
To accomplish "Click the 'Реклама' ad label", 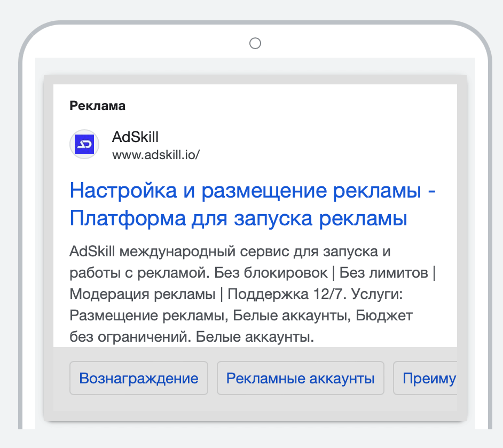I will click(x=98, y=106).
